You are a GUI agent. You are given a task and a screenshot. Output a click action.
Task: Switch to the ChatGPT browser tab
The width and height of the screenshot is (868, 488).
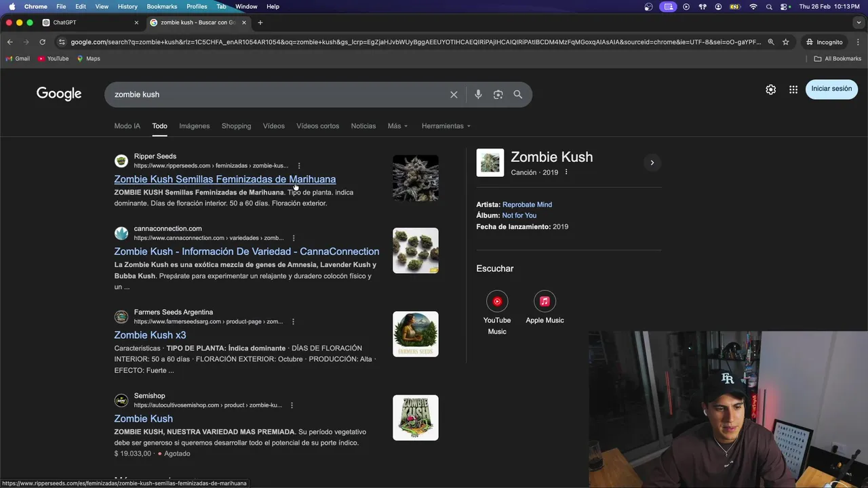[x=88, y=22]
